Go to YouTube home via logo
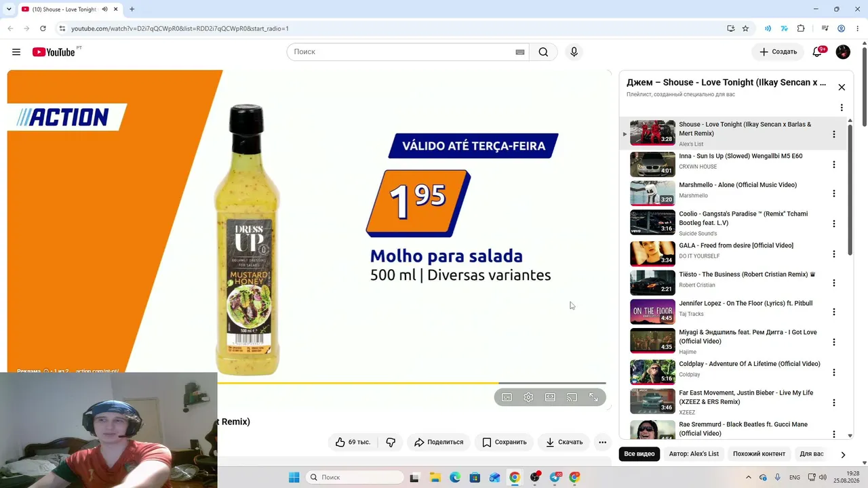 pyautogui.click(x=54, y=52)
